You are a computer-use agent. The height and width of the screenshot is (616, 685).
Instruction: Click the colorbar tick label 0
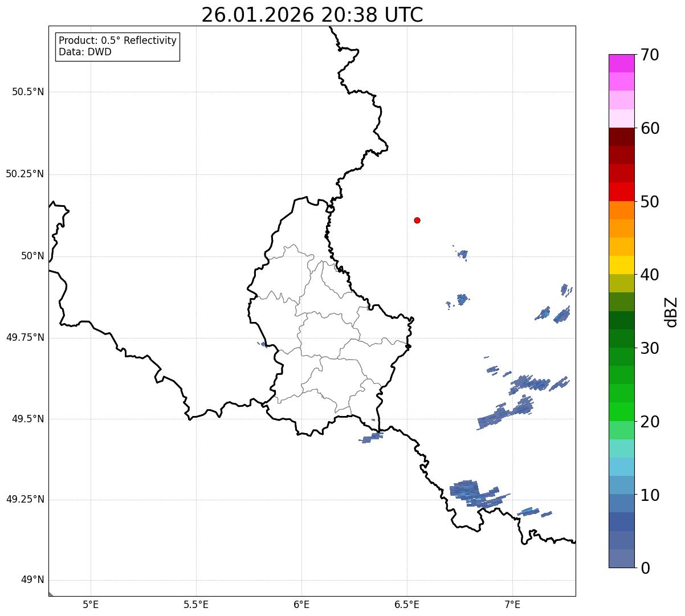[x=645, y=568]
